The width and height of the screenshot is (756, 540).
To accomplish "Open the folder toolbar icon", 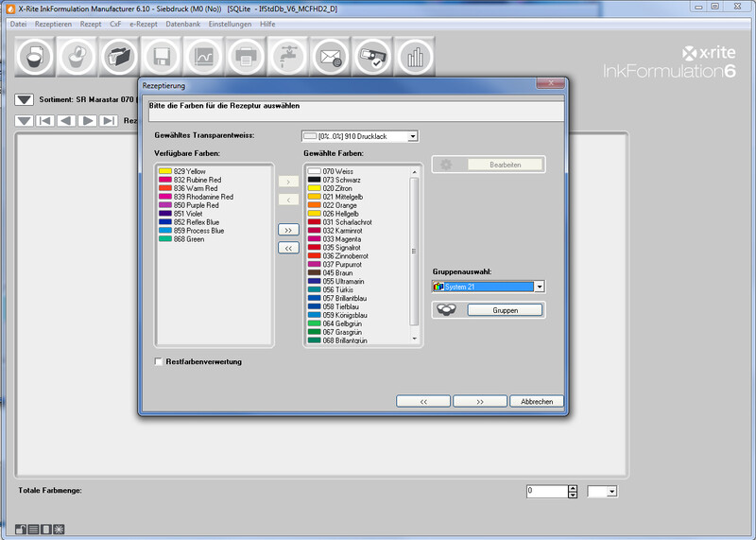I will tap(120, 57).
